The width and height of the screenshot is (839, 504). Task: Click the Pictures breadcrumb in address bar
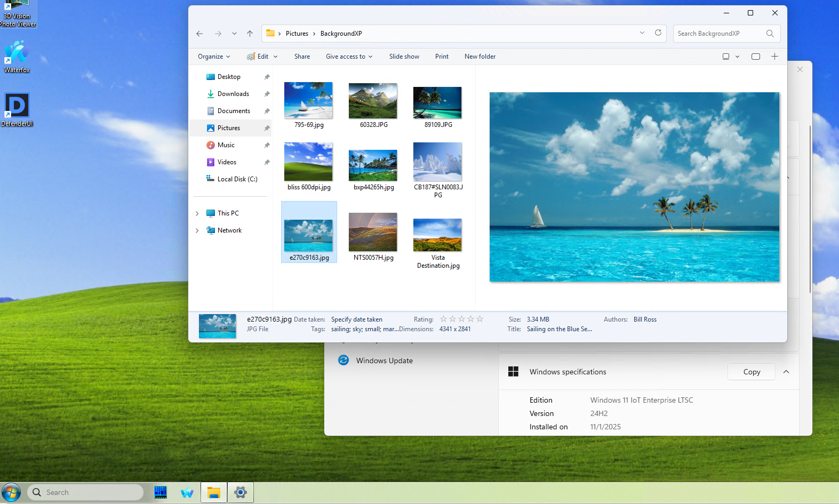pyautogui.click(x=297, y=34)
